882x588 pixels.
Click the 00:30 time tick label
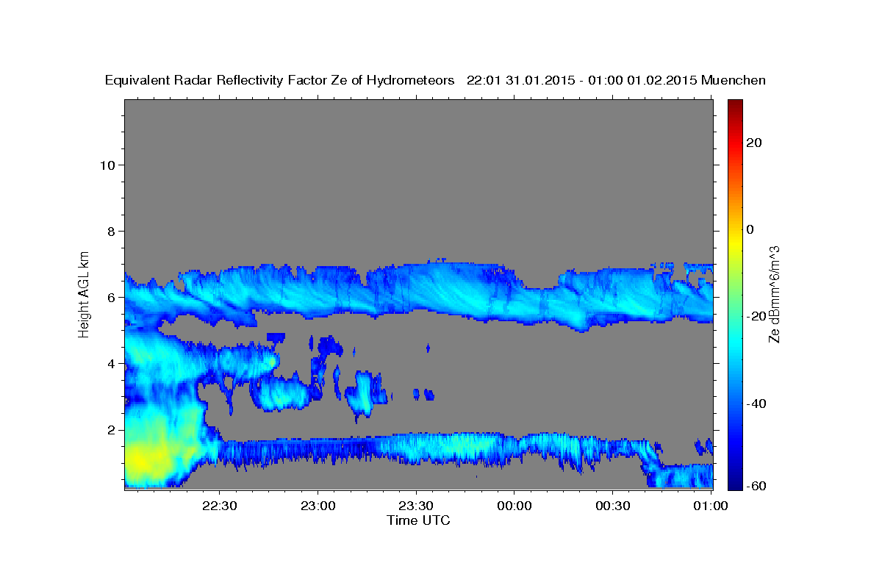coord(612,506)
